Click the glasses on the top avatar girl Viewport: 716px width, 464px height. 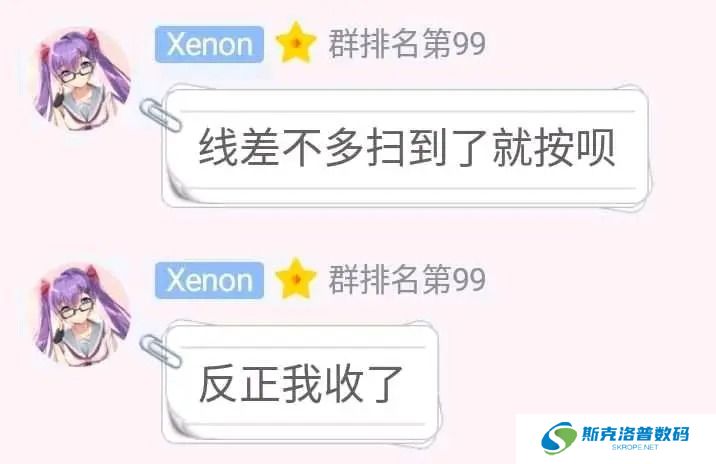pyautogui.click(x=76, y=73)
